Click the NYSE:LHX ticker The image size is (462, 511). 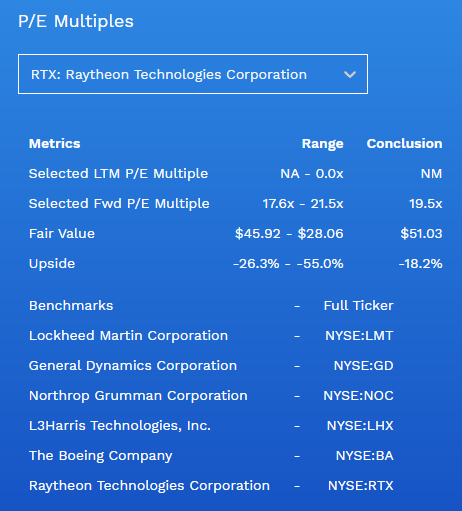point(360,426)
